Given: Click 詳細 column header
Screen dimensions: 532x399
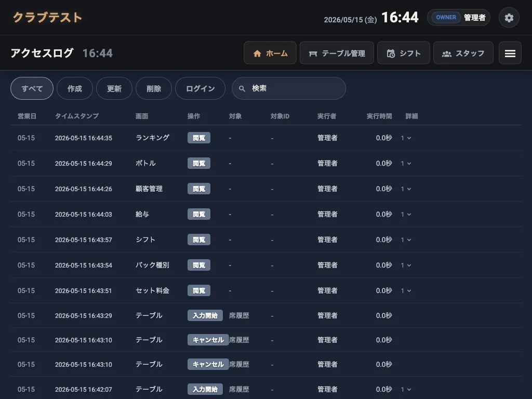Looking at the screenshot, I should tap(411, 116).
